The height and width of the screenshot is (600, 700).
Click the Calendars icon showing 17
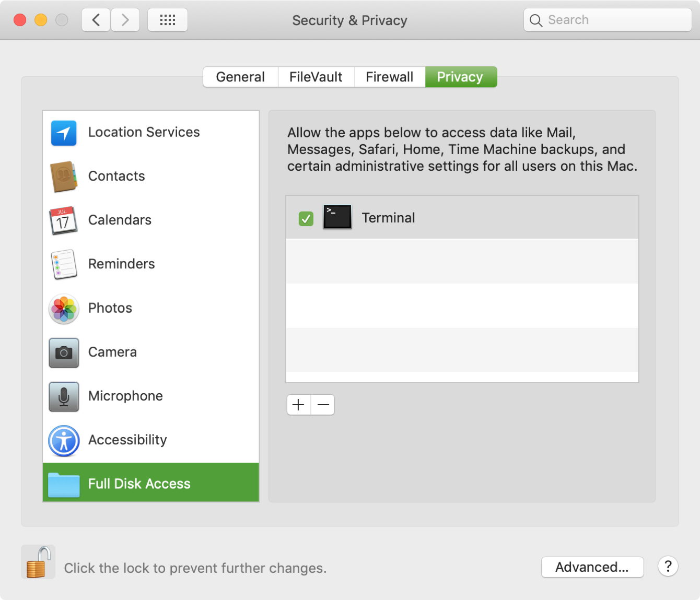pyautogui.click(x=64, y=220)
